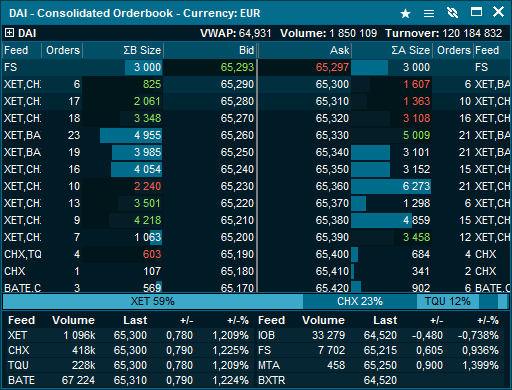512x390 pixels.
Task: Click the TQU 12% market share bar
Action: coord(448,301)
